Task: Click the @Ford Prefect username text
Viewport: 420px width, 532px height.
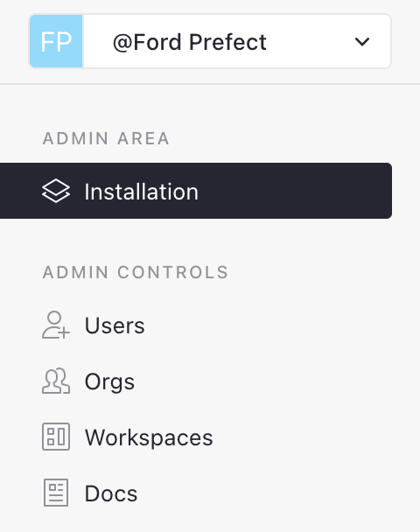Action: [x=190, y=42]
